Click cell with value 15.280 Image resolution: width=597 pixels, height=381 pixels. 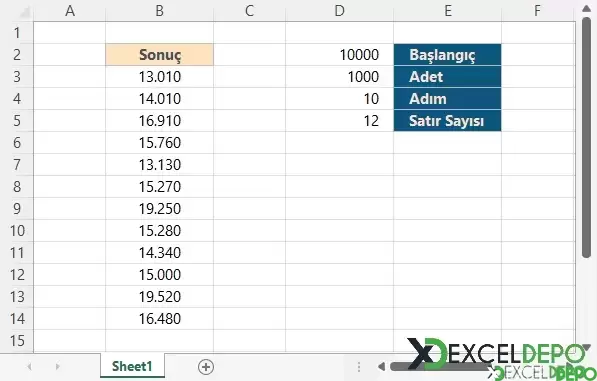160,231
